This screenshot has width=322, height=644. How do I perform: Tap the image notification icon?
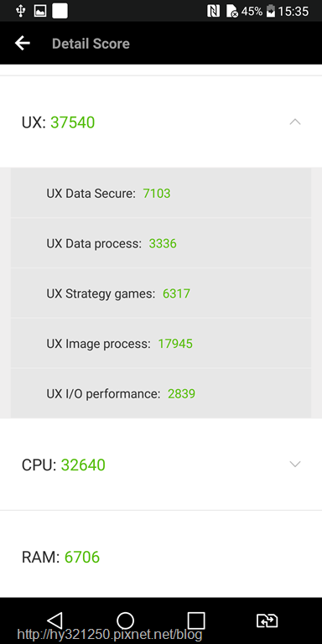tap(40, 11)
